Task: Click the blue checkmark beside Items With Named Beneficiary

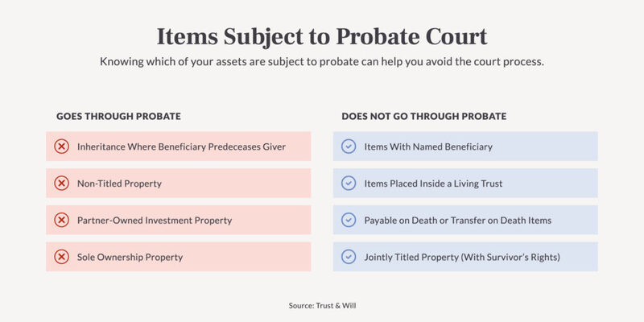Action: [349, 147]
